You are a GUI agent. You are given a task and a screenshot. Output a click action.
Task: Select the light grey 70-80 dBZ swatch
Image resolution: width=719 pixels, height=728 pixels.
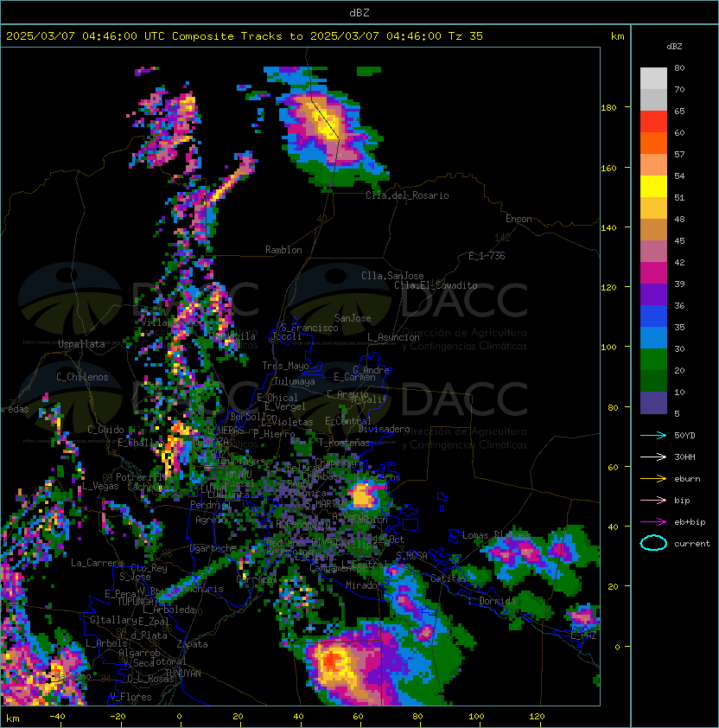pyautogui.click(x=653, y=78)
